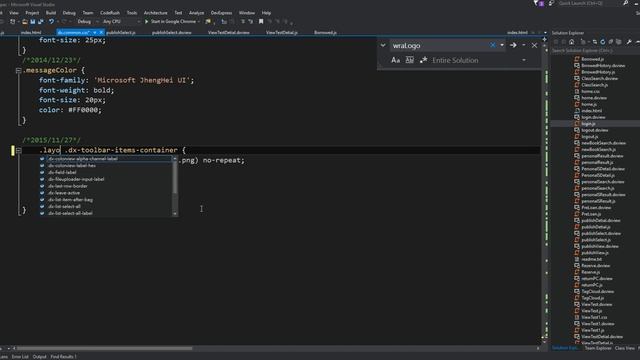Click the green Start play icon
Screen dimensions: 640x360
(x=147, y=22)
